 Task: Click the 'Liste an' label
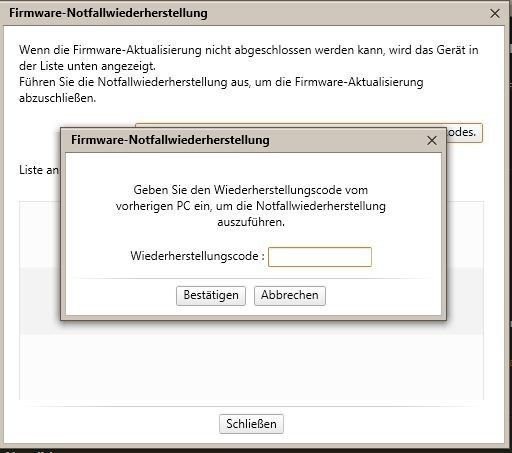39,170
